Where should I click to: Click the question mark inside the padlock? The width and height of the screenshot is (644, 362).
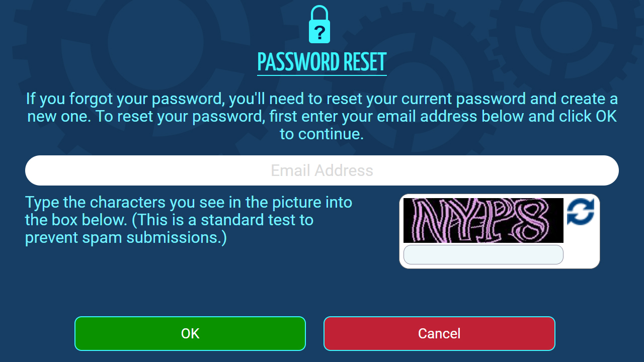tap(319, 32)
